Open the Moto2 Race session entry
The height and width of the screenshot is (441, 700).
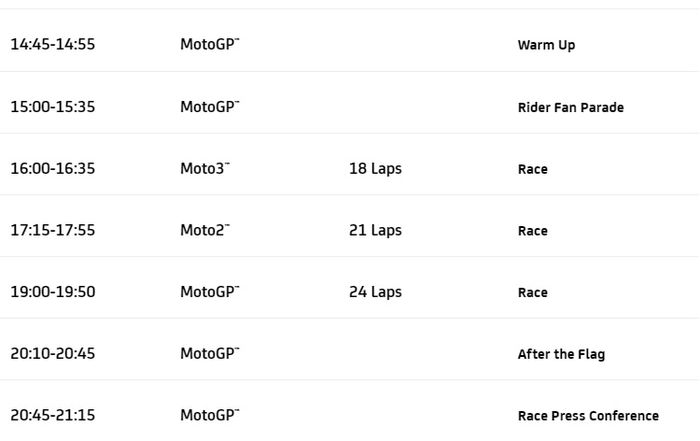coord(532,231)
